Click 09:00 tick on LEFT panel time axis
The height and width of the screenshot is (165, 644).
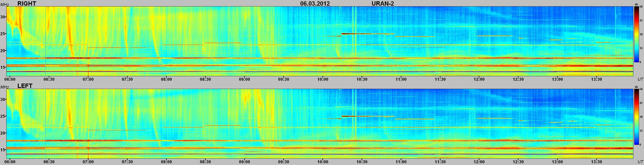click(245, 162)
